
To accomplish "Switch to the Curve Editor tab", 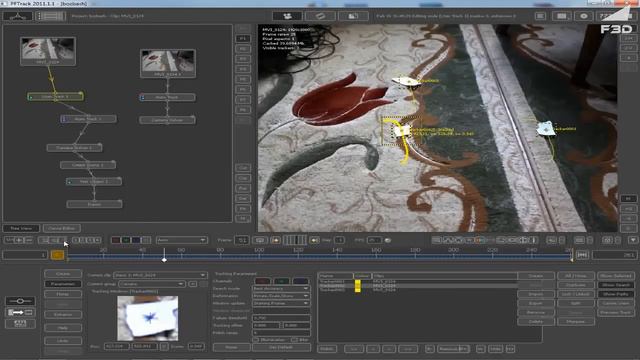I will pyautogui.click(x=62, y=228).
